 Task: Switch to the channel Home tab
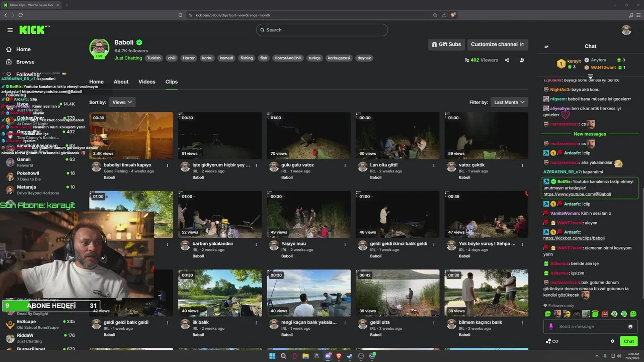pyautogui.click(x=96, y=82)
